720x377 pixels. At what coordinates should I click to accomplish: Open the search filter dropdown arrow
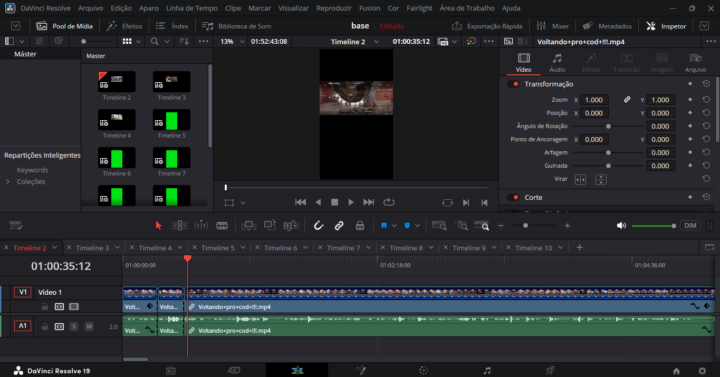pyautogui.click(x=167, y=41)
